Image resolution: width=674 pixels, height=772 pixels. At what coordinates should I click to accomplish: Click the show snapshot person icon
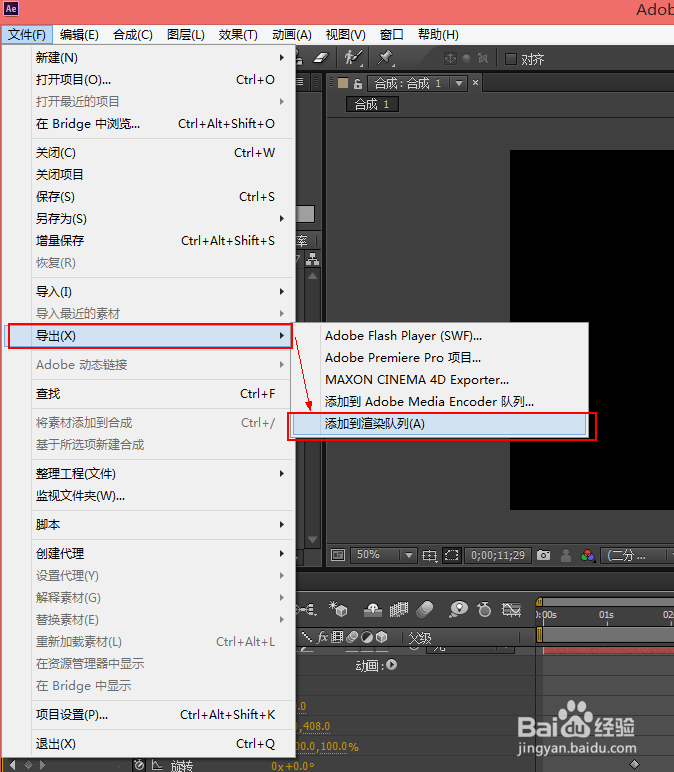566,555
